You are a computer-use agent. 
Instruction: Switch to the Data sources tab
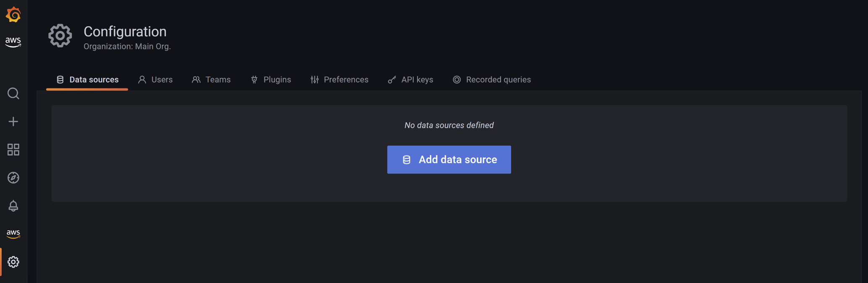pyautogui.click(x=87, y=80)
